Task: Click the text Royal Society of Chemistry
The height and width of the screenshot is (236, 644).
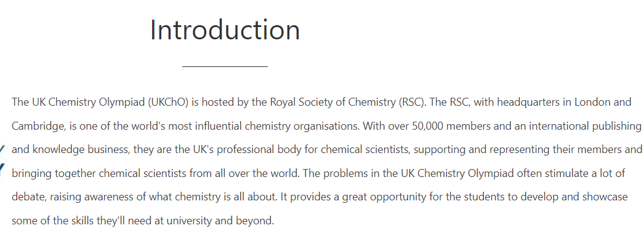Action: [332, 102]
